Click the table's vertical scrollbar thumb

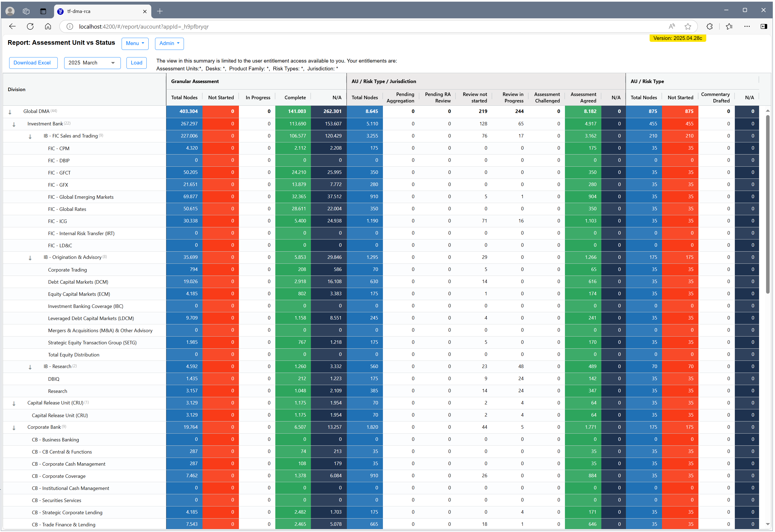[768, 204]
